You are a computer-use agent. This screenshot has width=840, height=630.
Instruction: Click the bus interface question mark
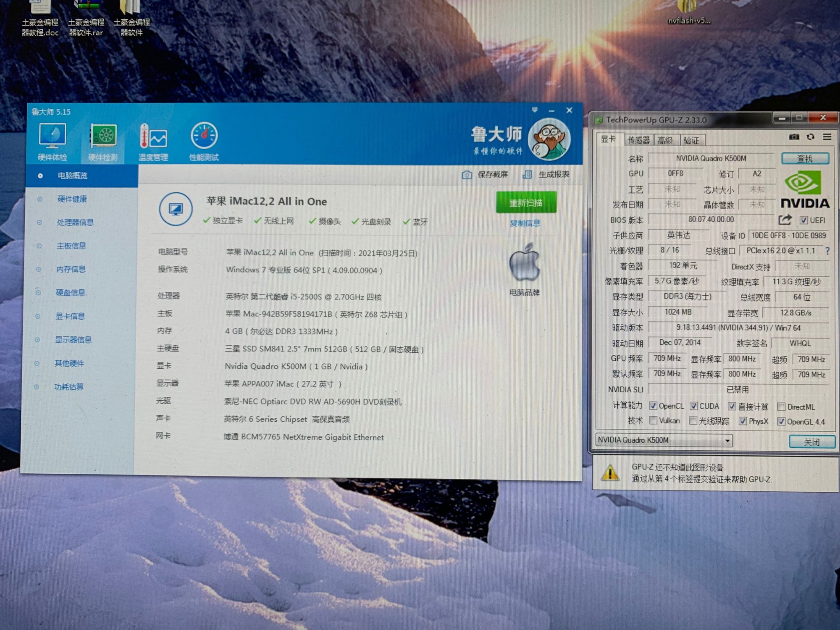pos(827,251)
